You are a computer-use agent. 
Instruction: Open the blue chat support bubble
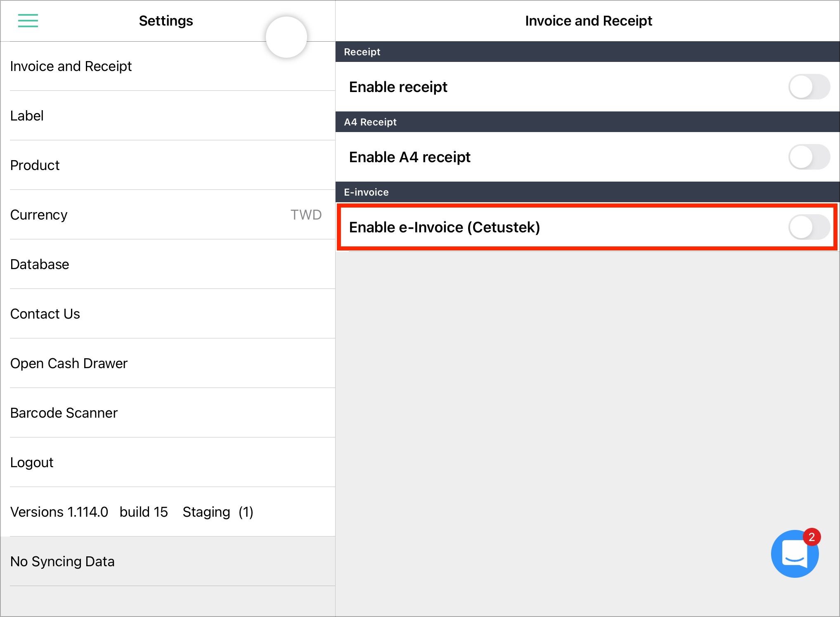795,553
